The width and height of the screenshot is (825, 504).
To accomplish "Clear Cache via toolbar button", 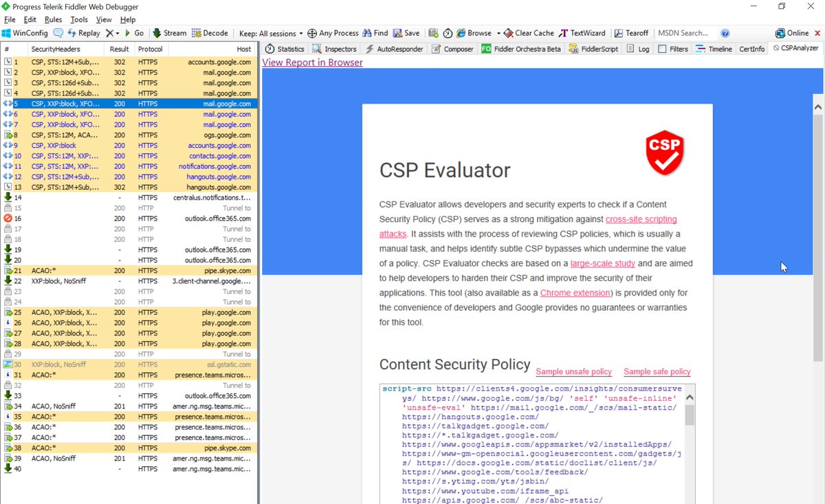I will point(529,33).
